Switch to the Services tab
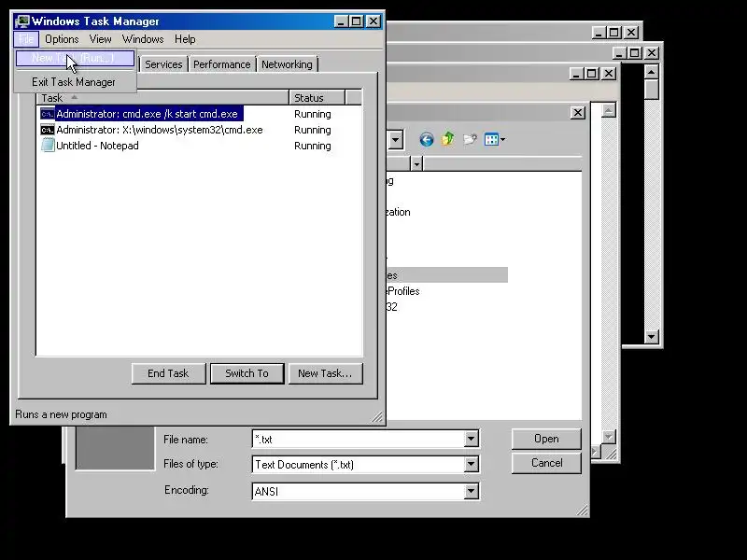 163,64
